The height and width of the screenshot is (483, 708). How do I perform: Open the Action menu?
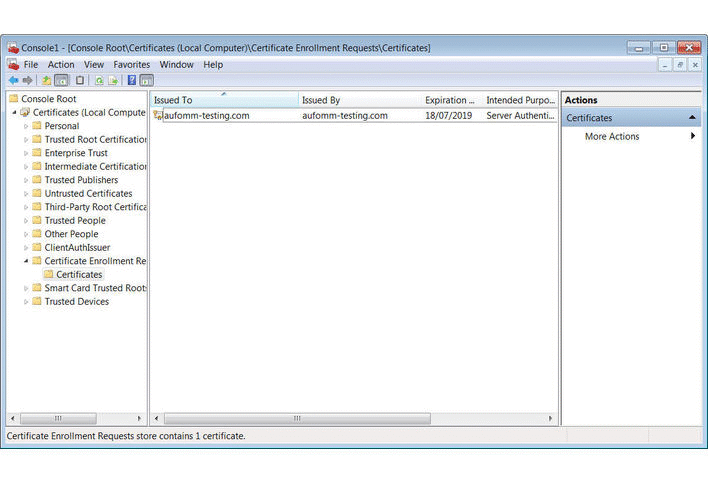(x=61, y=64)
